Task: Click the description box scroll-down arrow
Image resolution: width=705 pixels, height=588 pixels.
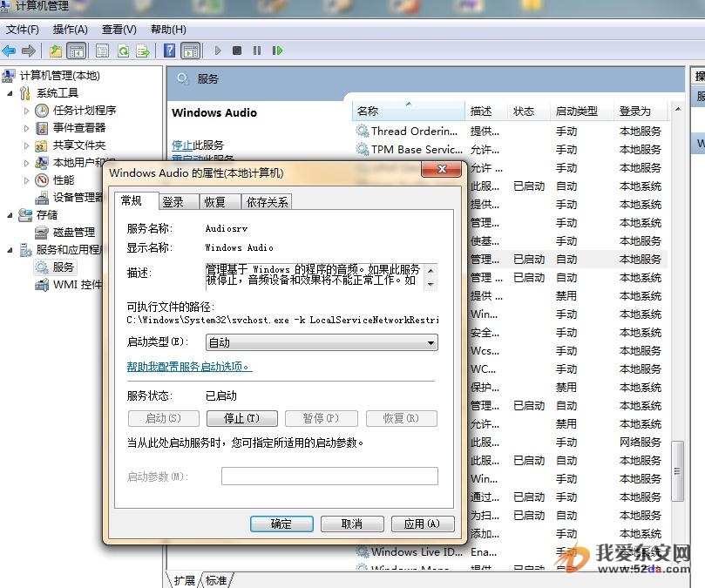Action: tap(430, 285)
